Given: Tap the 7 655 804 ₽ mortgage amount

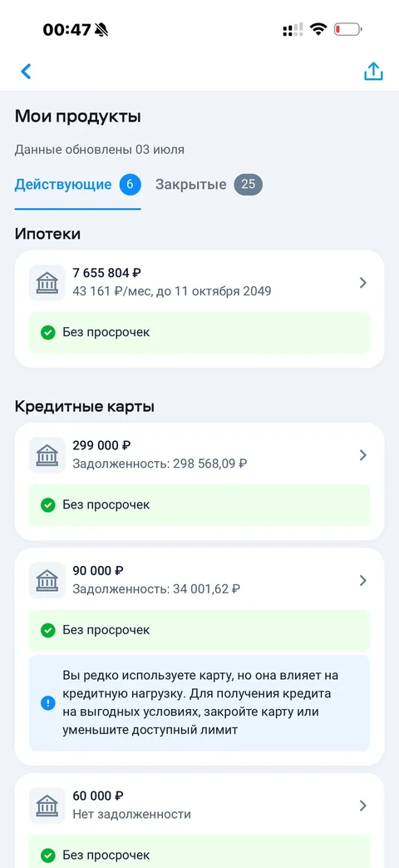Looking at the screenshot, I should [x=106, y=272].
